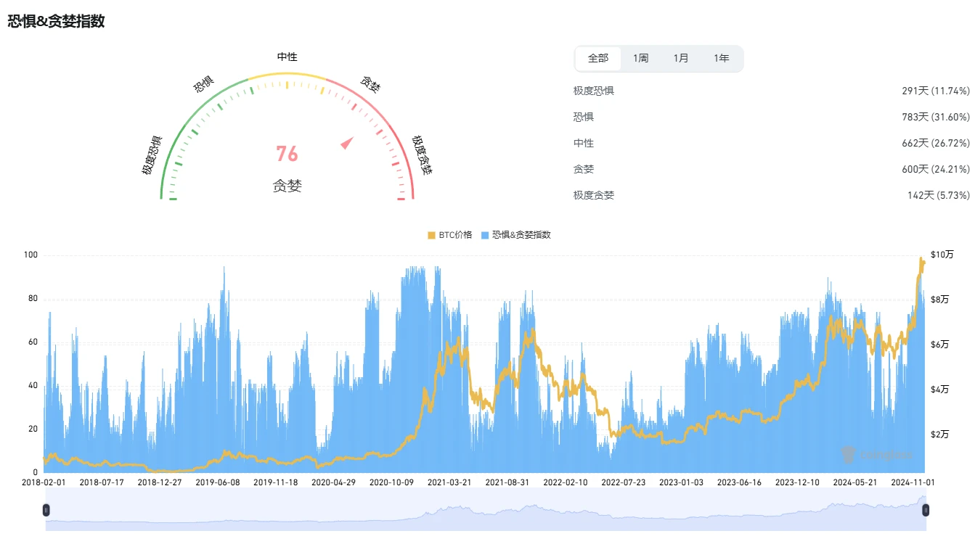Click the 极度贪婪 142天 statistics row

771,195
